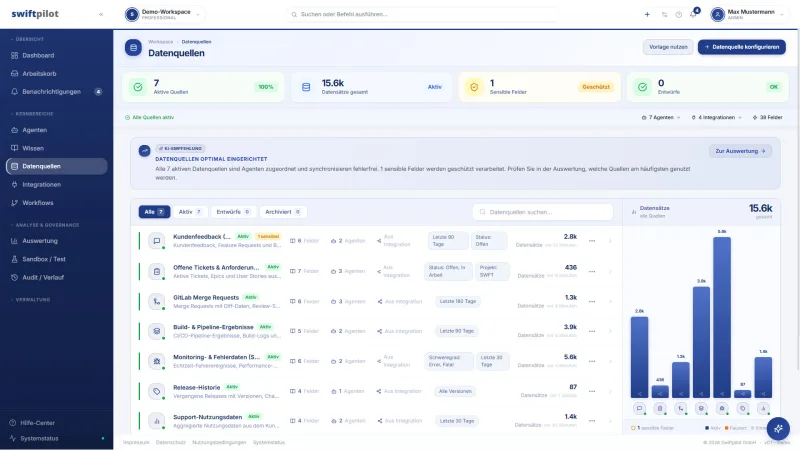The image size is (800, 450).
Task: Click the Support-Nutzungsdaten bar-chart icon
Action: click(157, 421)
